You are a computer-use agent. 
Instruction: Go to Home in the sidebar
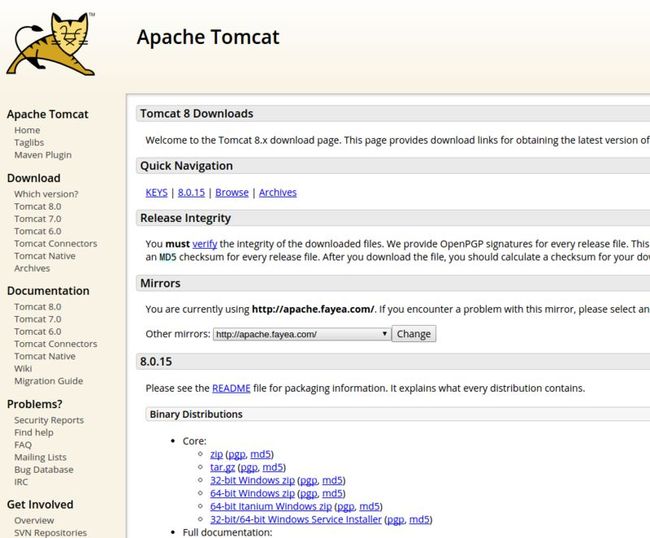[27, 130]
